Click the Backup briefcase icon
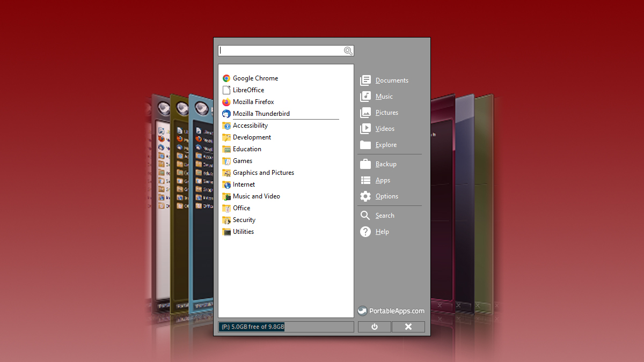Viewport: 644px width, 362px height. (365, 164)
